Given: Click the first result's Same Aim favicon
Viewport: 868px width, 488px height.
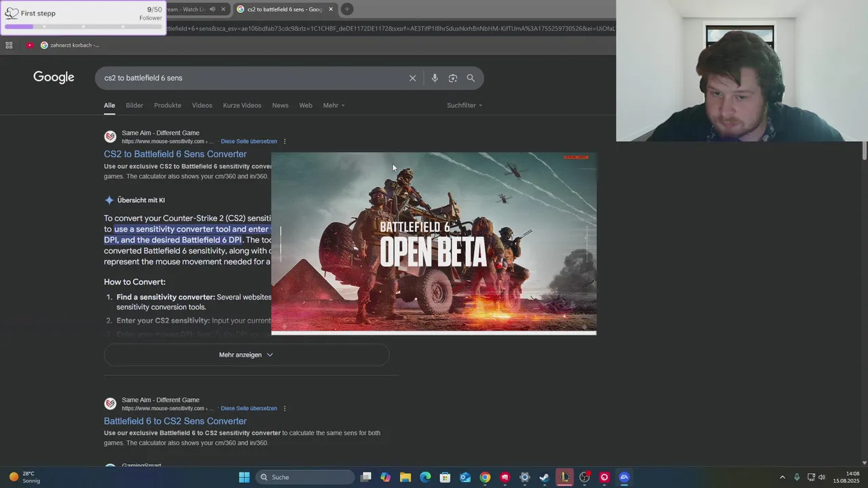Looking at the screenshot, I should click(x=110, y=137).
